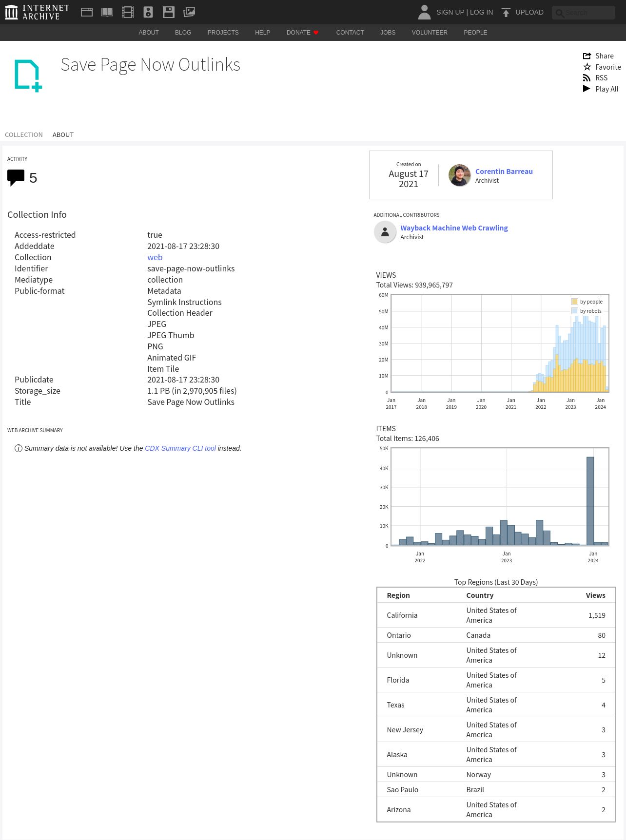Click the UPLOAD link text
The height and width of the screenshot is (840, 626).
click(529, 12)
